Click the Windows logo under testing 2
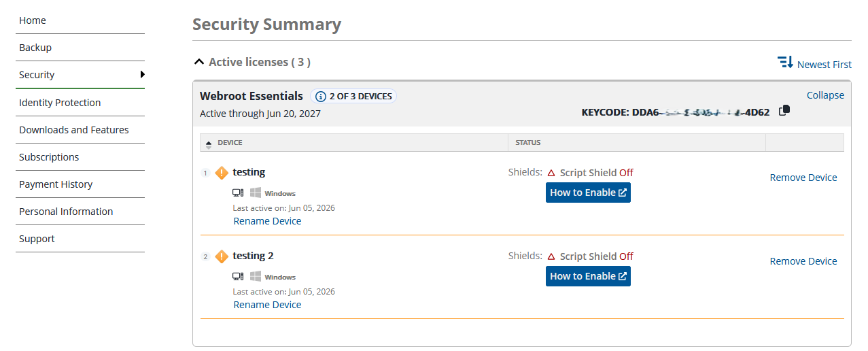 pyautogui.click(x=256, y=277)
